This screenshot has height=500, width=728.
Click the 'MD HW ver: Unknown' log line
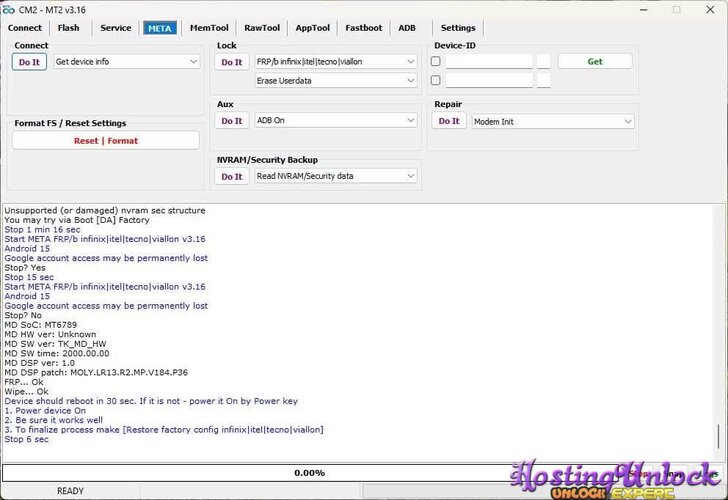point(51,334)
